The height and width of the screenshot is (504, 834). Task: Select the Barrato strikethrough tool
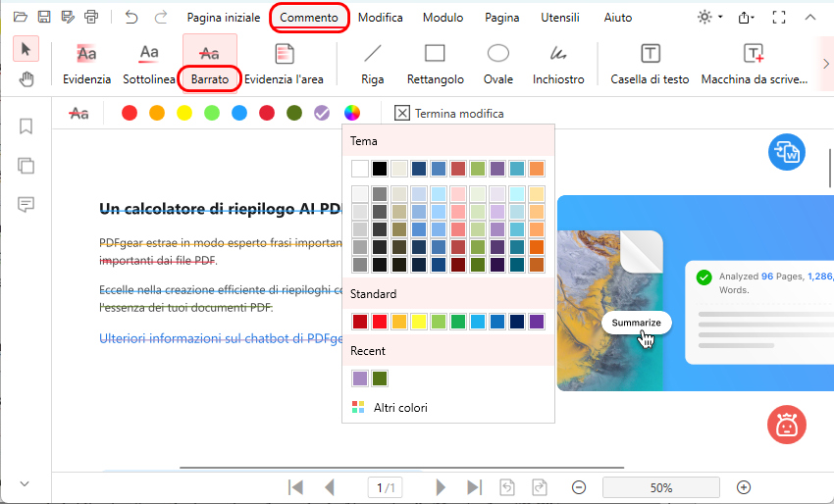pos(210,65)
